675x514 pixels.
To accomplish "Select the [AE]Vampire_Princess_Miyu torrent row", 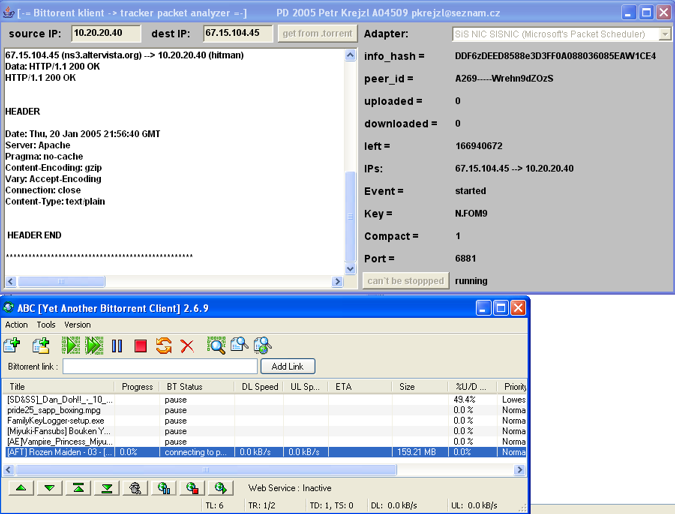I will click(x=265, y=442).
